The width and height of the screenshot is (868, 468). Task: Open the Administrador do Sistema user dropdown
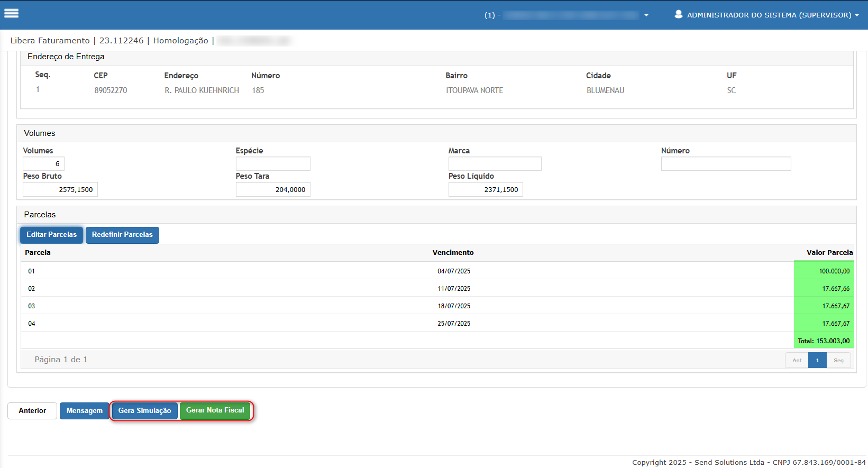pyautogui.click(x=766, y=15)
